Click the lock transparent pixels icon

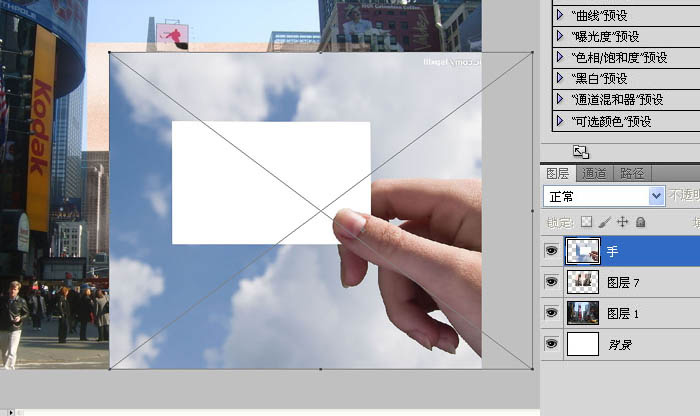coord(587,221)
